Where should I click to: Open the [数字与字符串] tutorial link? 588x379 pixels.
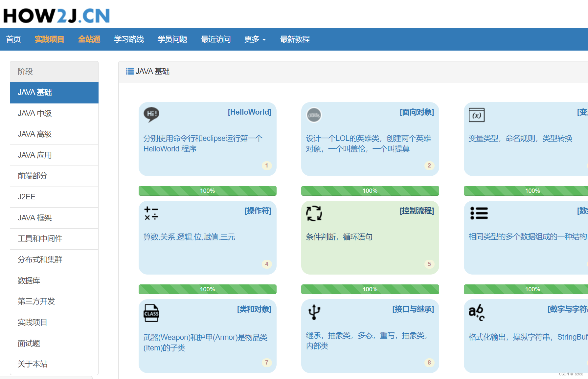click(x=568, y=309)
